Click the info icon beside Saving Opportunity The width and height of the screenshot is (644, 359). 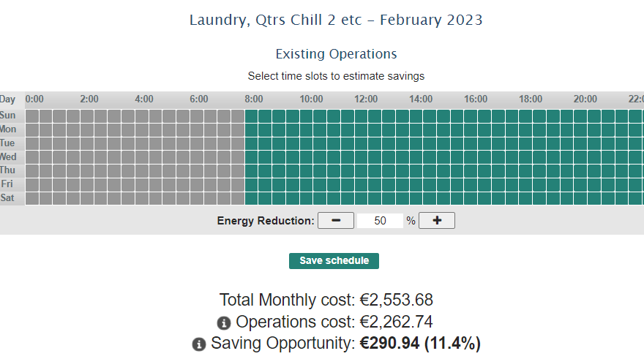pos(199,344)
